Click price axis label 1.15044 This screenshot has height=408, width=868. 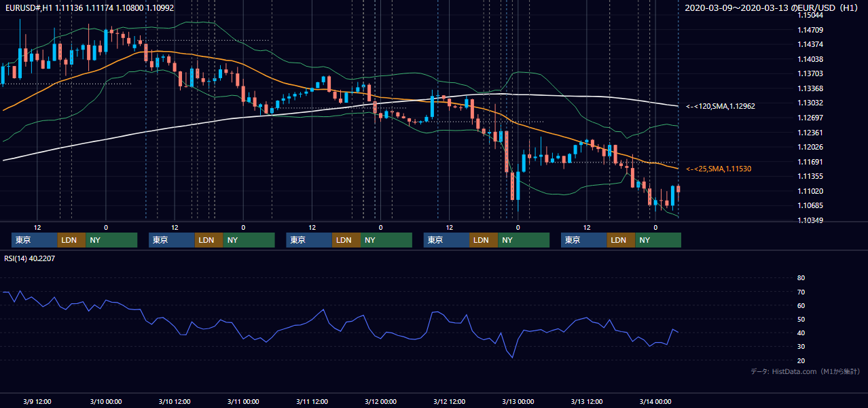tap(810, 15)
